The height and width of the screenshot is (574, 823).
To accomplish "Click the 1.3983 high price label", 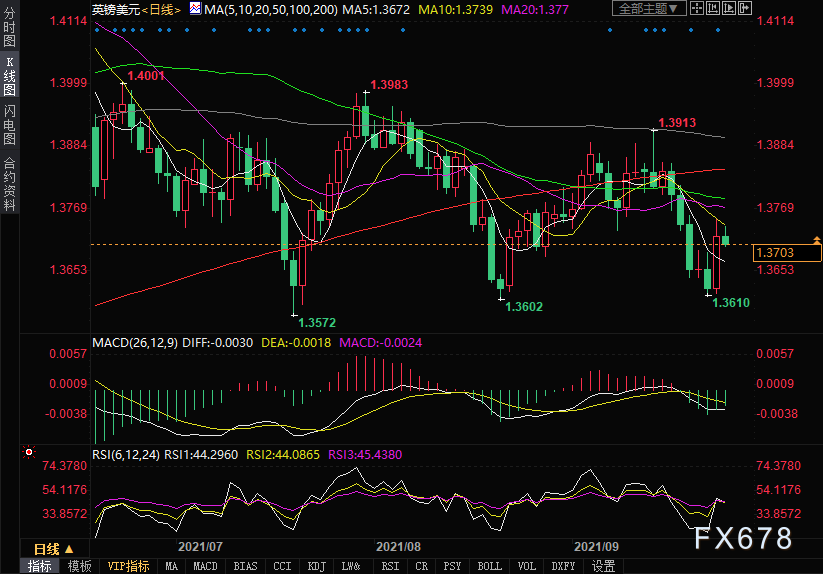I will 389,84.
